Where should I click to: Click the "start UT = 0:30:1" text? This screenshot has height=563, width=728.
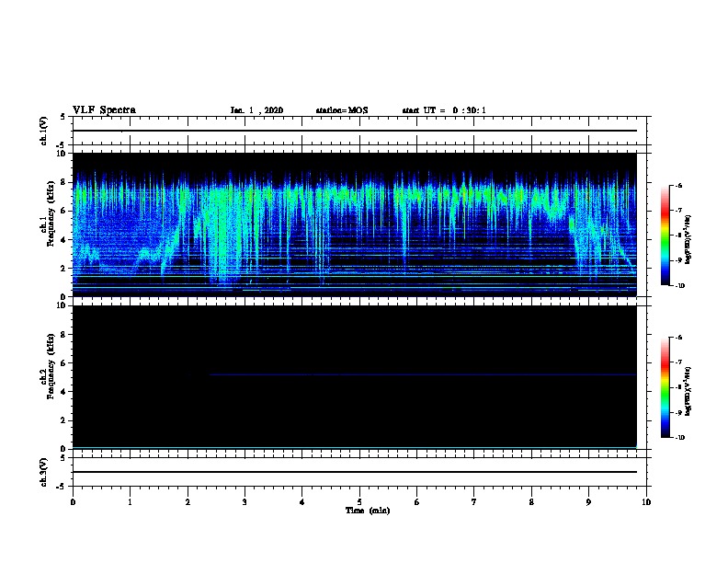tap(444, 110)
